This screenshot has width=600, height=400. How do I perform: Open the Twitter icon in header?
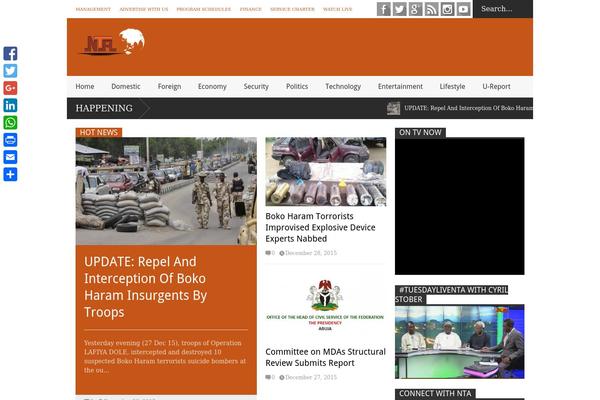399,9
